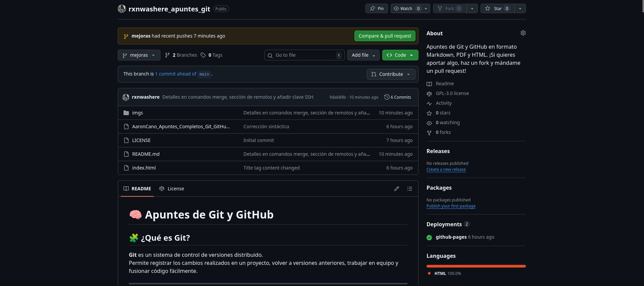Open the github-pages deployment
Viewport: 644px width, 286px height.
tap(451, 237)
